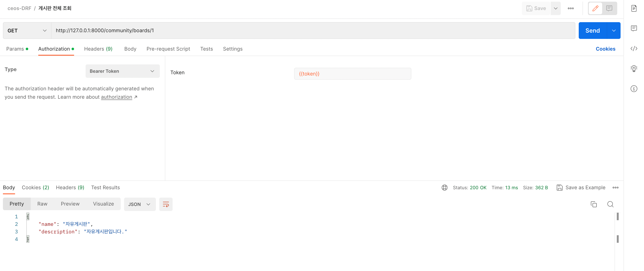Open the Bearer Token type dropdown
The image size is (644, 271).
tap(122, 71)
